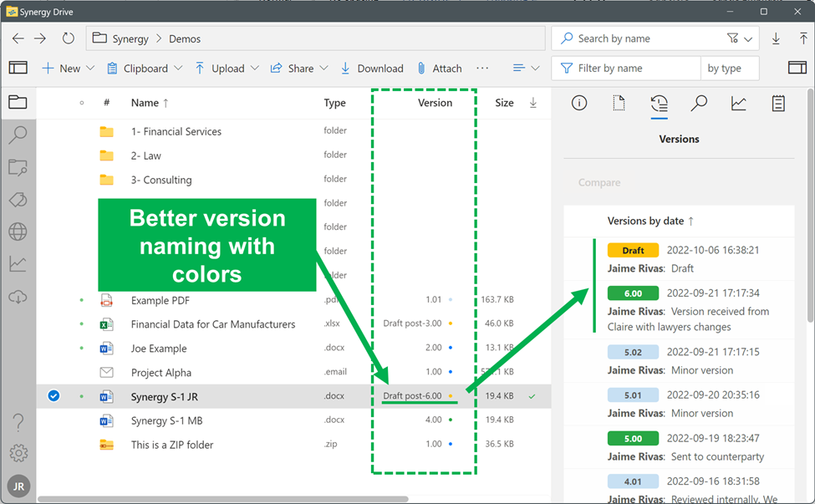Open the Files section in sidebar
Viewport: 815px width, 504px height.
coord(18,102)
